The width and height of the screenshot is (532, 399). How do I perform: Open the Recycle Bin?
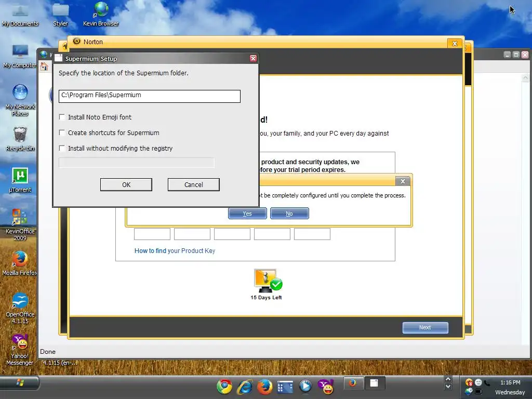[x=20, y=138]
